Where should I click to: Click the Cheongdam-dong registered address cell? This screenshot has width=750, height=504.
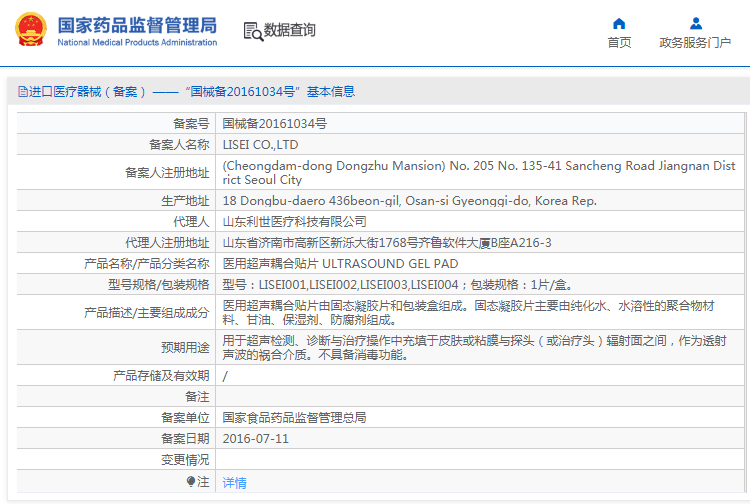click(x=479, y=173)
